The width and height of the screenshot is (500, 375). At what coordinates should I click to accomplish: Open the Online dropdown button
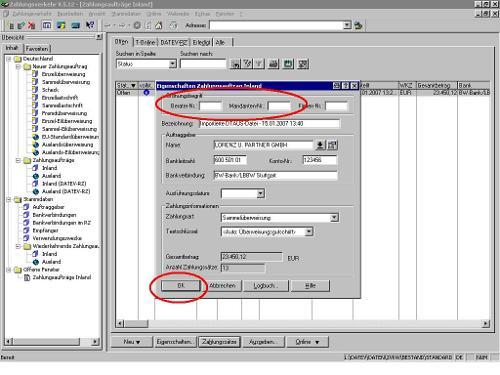[x=307, y=342]
